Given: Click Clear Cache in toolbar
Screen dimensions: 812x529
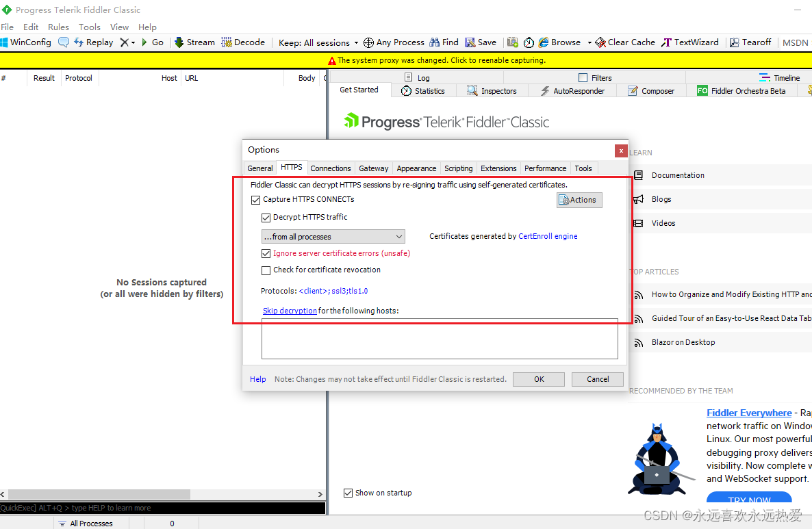Looking at the screenshot, I should (x=625, y=42).
